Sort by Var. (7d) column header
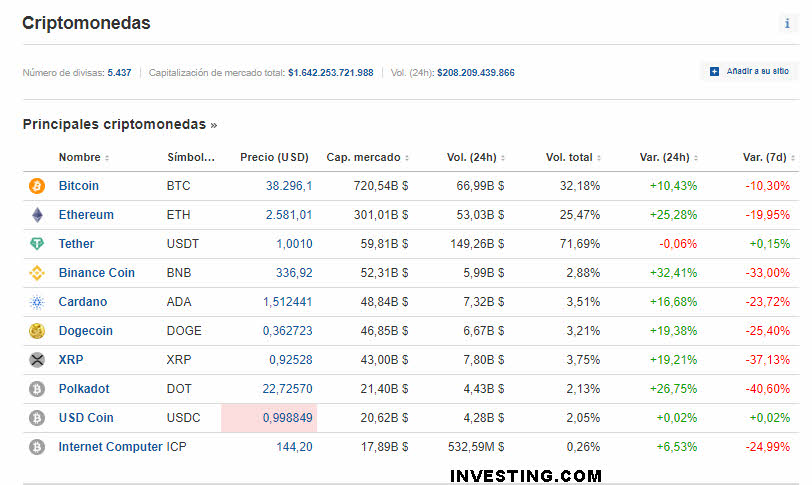812x485 pixels. (765, 157)
